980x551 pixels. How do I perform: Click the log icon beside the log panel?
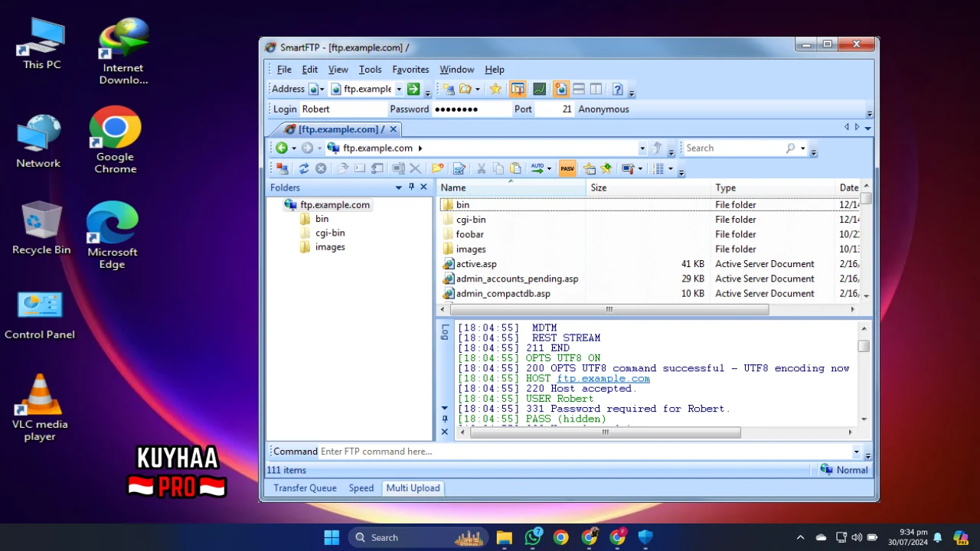pos(445,331)
